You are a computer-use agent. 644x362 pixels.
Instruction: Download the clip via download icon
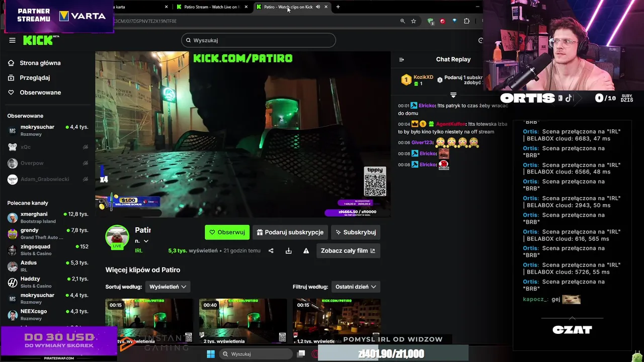(288, 250)
